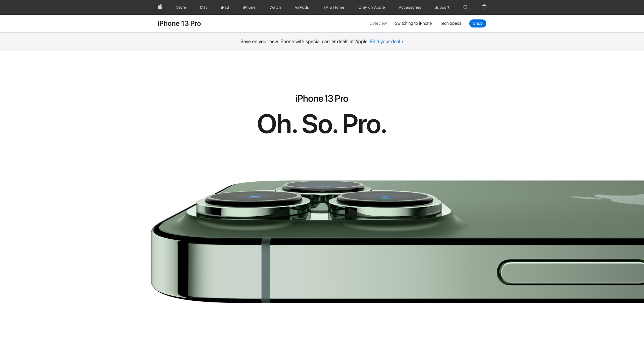Screen dimensions: 644x346
Task: Open Switching to iPhone tab
Action: (x=413, y=23)
